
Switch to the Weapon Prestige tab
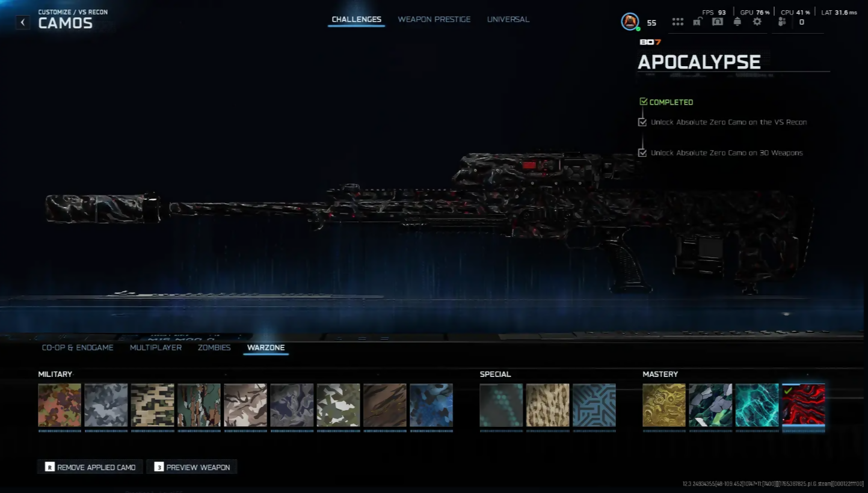[434, 19]
